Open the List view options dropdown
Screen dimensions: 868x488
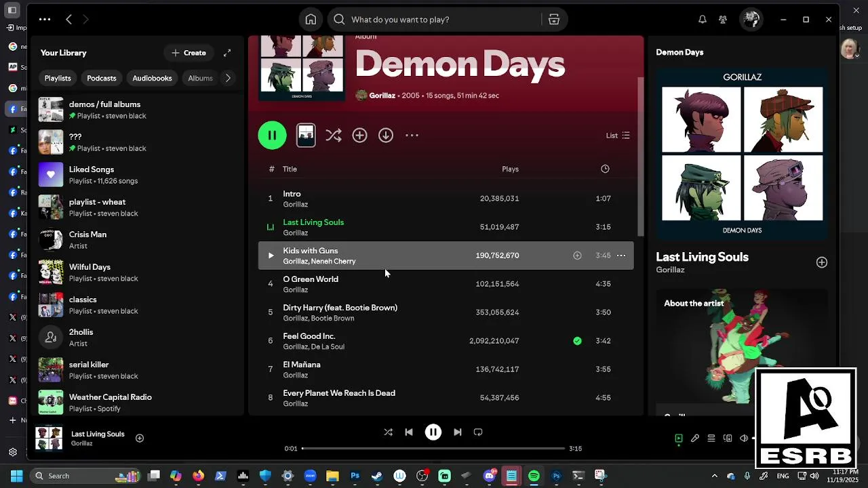pos(618,136)
